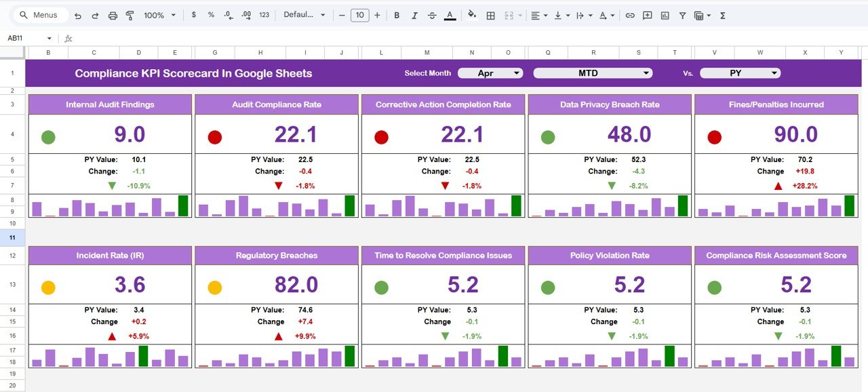Screen dimensions: 868x392
Task: Select the Paint format tool
Action: click(130, 15)
